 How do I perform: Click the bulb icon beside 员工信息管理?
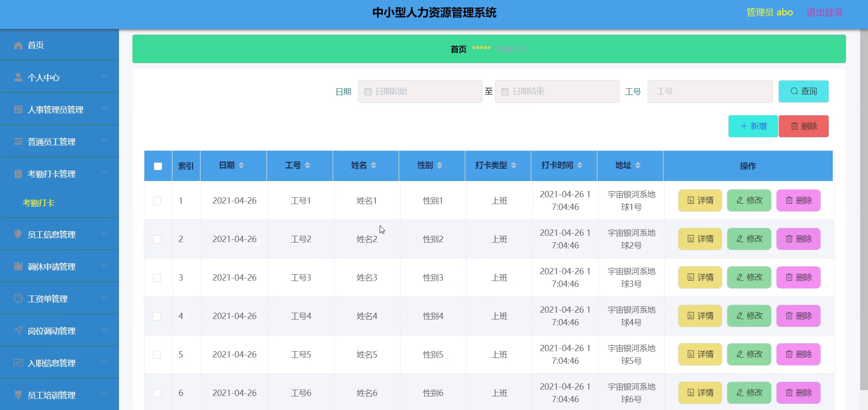18,234
